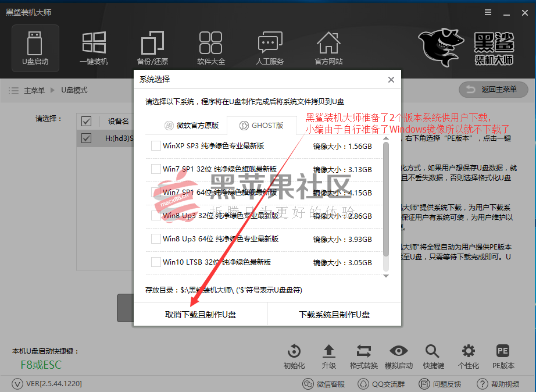
Task: Open 个性化 gear settings
Action: click(x=469, y=351)
